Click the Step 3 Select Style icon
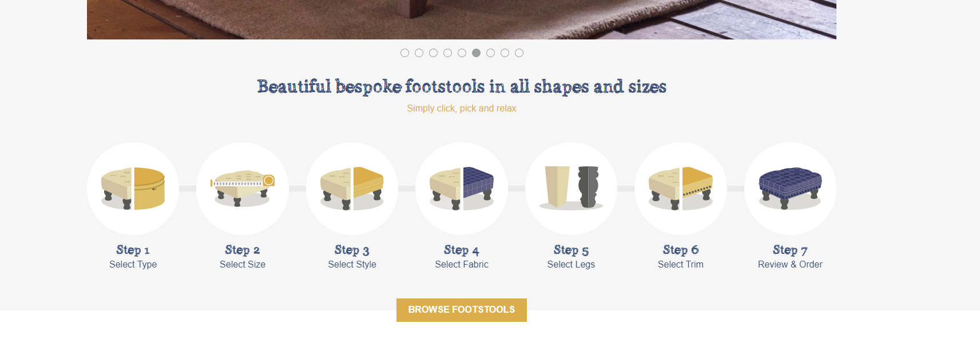Screen dimensions: 980x343 [x=352, y=189]
